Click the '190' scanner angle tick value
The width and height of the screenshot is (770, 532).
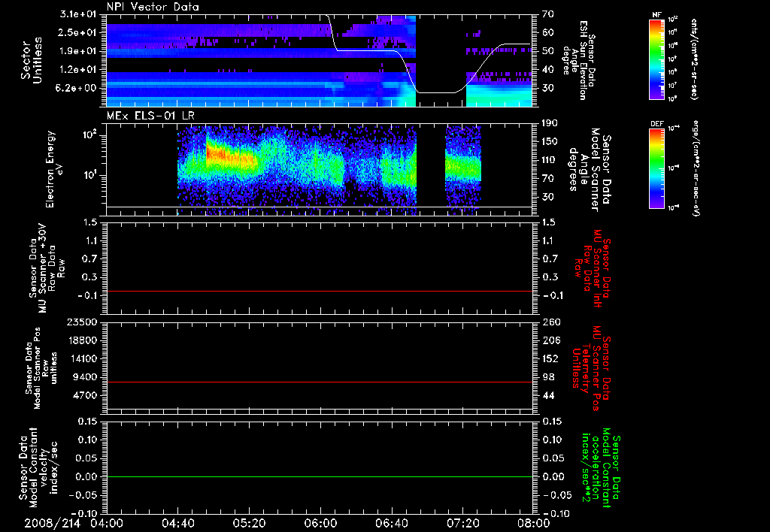[x=550, y=123]
